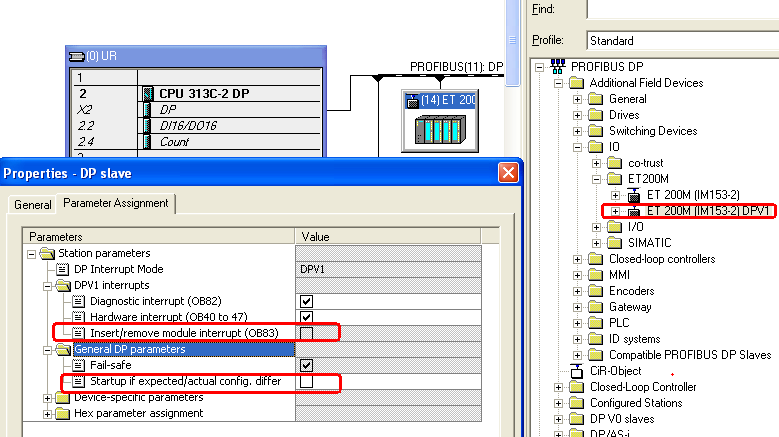This screenshot has height=437, width=779.
Task: Select the General folder in catalog
Action: [627, 99]
